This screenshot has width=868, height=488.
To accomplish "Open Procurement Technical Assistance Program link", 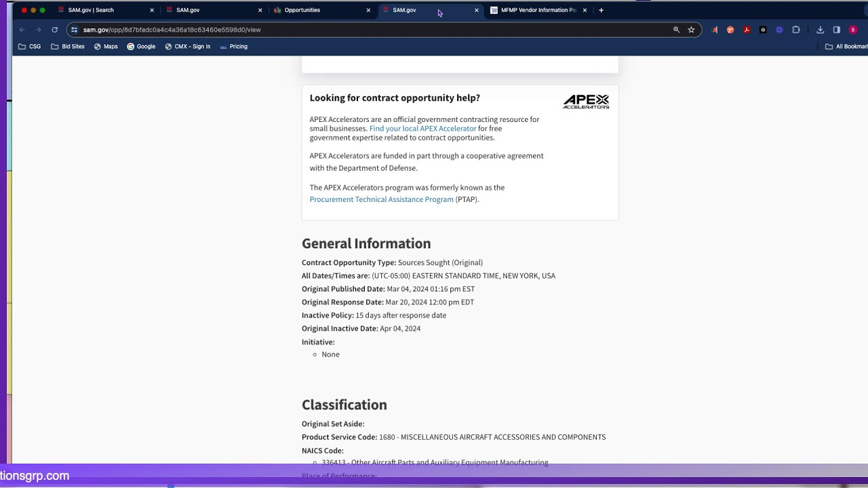I will pyautogui.click(x=381, y=199).
